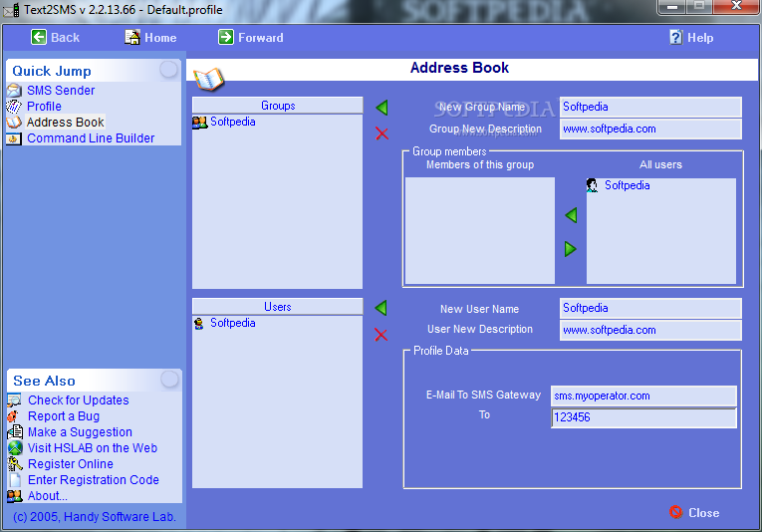Click the Back toolbar label
This screenshot has width=762, height=532.
pos(65,38)
